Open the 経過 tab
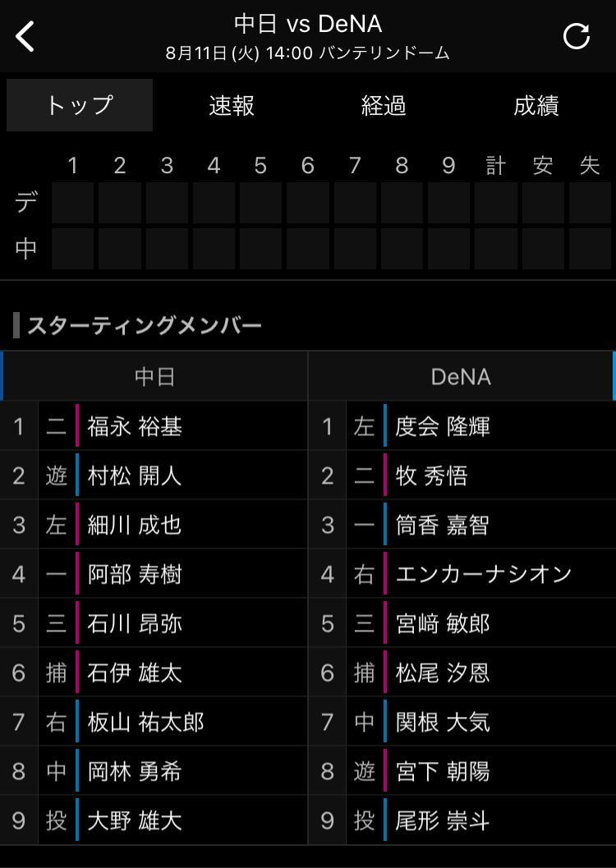Image resolution: width=616 pixels, height=868 pixels. pyautogui.click(x=384, y=105)
